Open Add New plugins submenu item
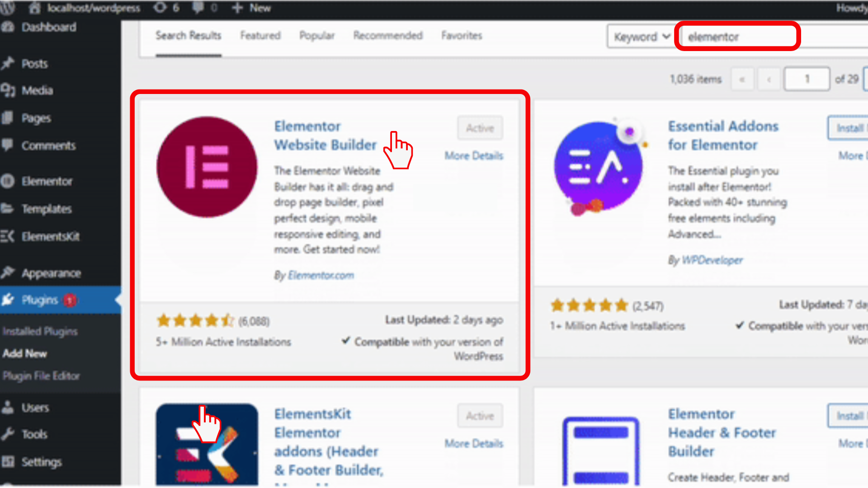Screen dimensions: 868x488 (x=25, y=353)
